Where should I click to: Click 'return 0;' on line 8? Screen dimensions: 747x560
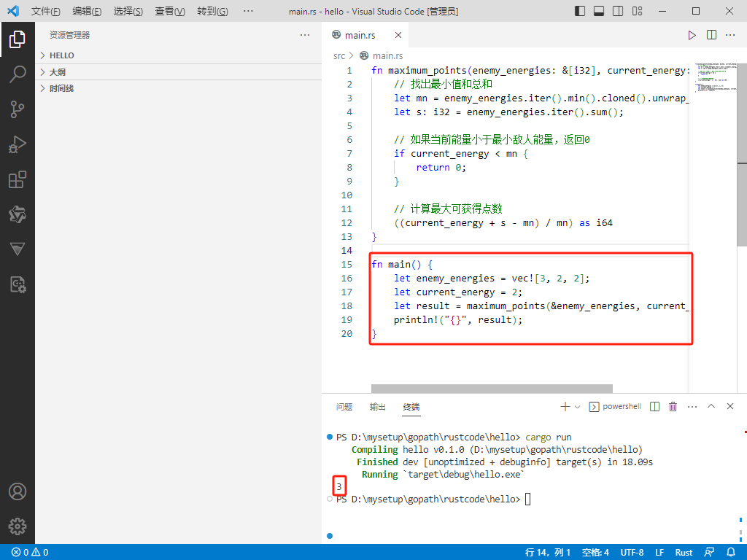(441, 168)
